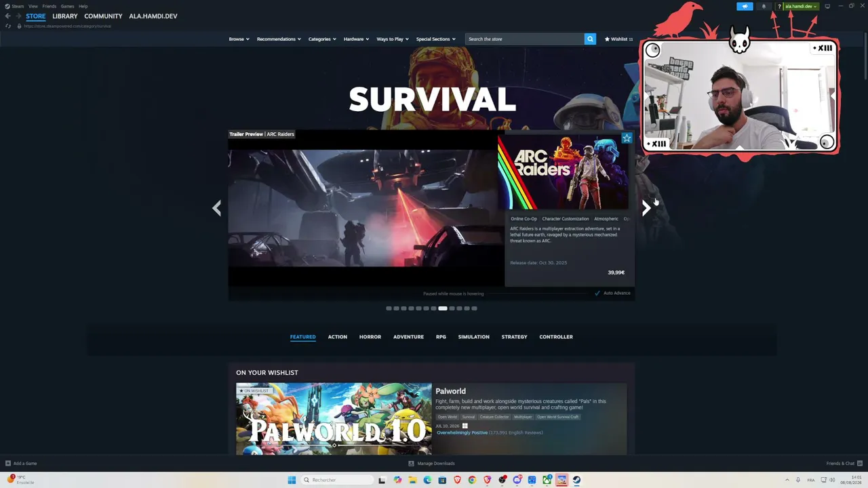Image resolution: width=868 pixels, height=488 pixels.
Task: Select the SIMULATION category tab
Action: point(473,337)
